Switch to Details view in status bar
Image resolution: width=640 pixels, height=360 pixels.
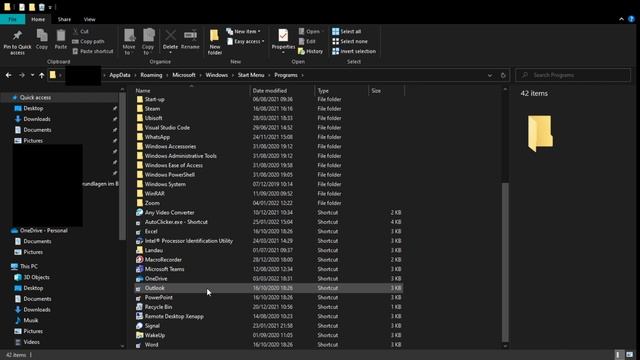[619, 355]
